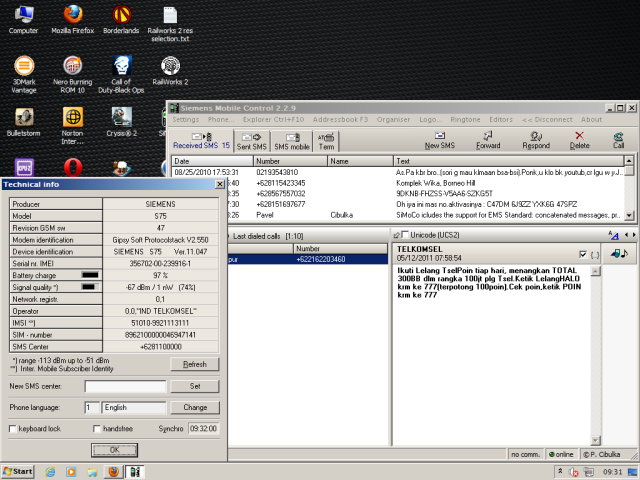
Task: Switch to Siemens Mobile Control taskbar button
Action: 135,472
